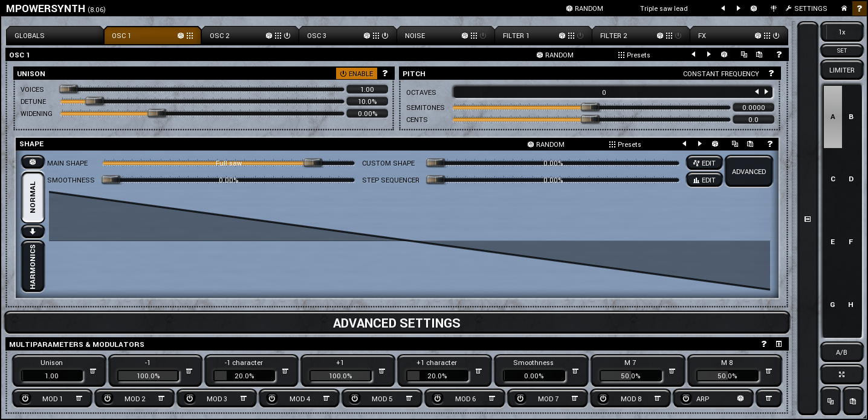The height and width of the screenshot is (420, 868).
Task: Click the global RANDOM dice button
Action: pos(585,8)
